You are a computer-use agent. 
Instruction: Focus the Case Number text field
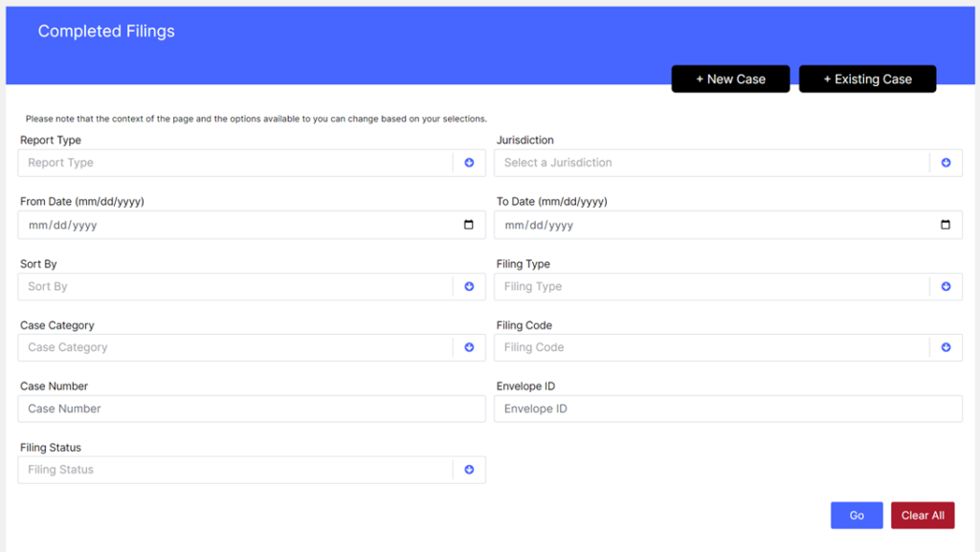tap(252, 408)
